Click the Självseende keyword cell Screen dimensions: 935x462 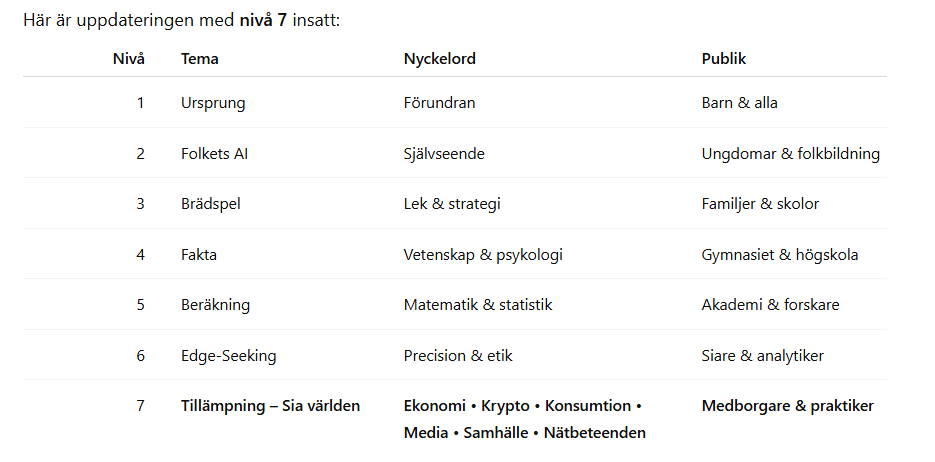click(444, 154)
